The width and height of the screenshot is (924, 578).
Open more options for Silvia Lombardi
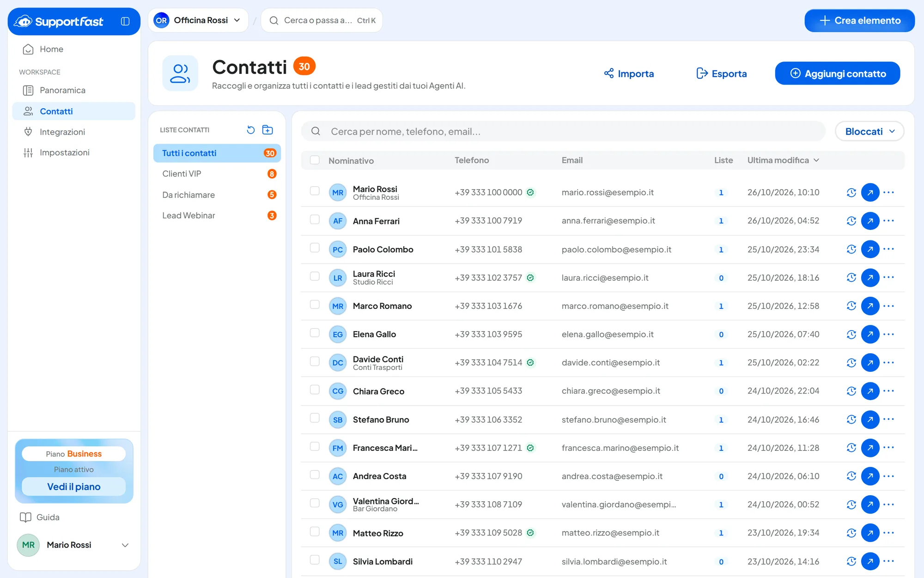(889, 561)
